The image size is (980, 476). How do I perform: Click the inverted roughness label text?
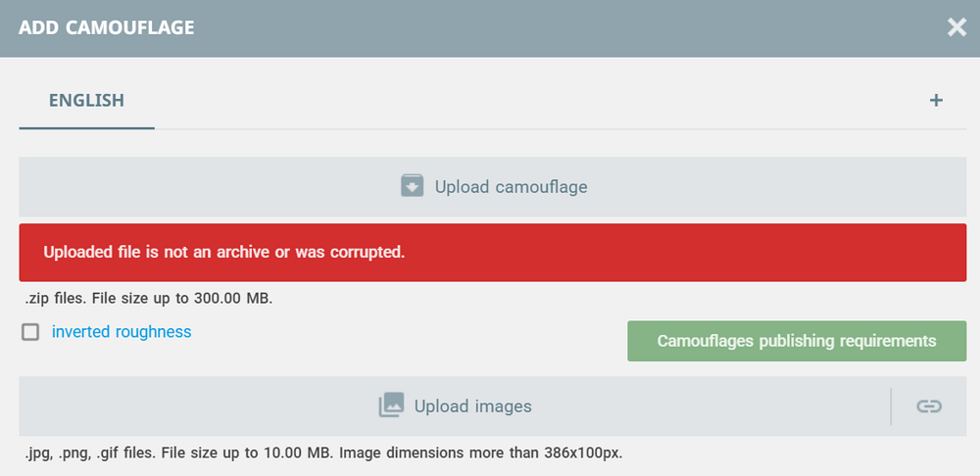pyautogui.click(x=122, y=332)
